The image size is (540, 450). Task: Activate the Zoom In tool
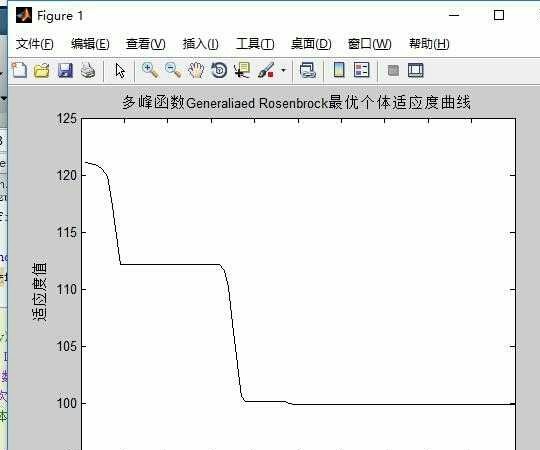pyautogui.click(x=150, y=70)
